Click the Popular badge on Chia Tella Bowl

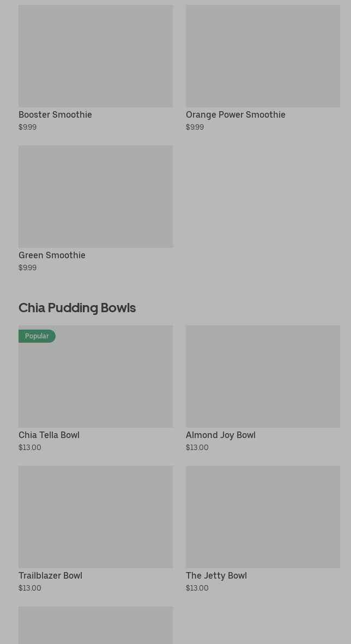[x=37, y=336]
